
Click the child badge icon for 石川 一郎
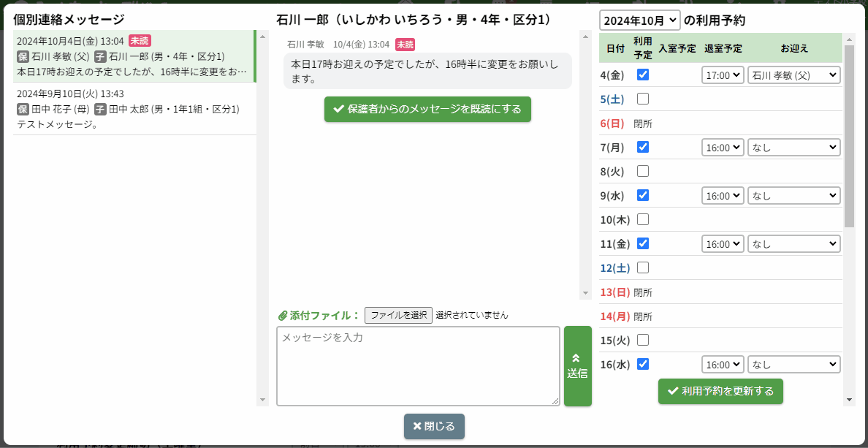100,56
